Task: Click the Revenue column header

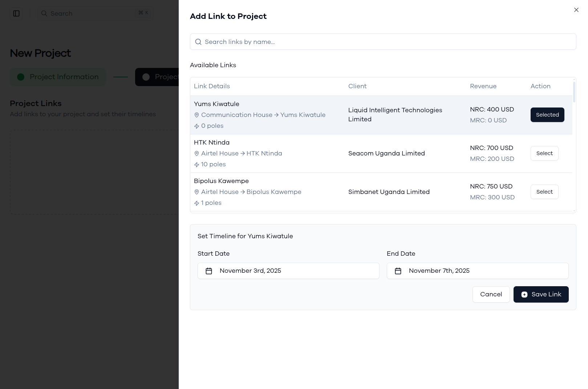Action: [483, 86]
